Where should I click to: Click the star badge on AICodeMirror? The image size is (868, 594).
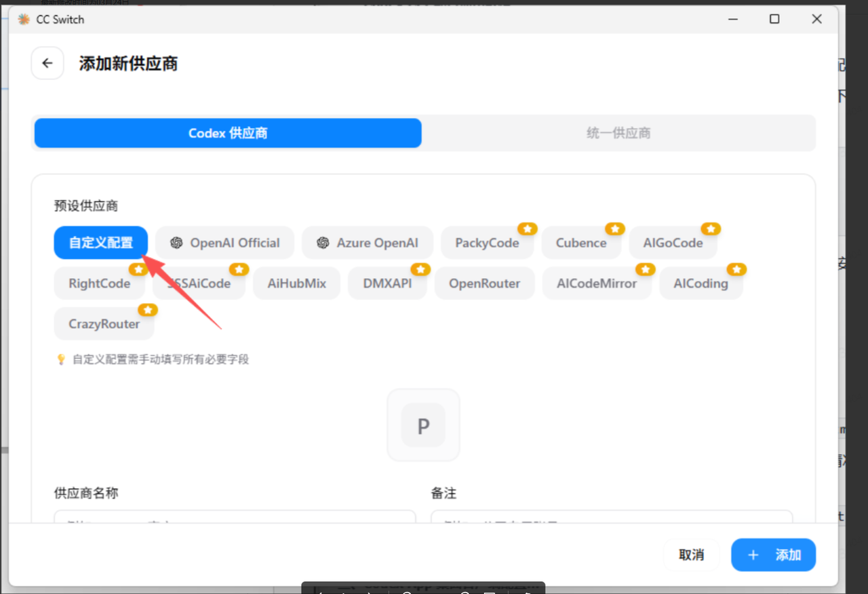point(645,269)
